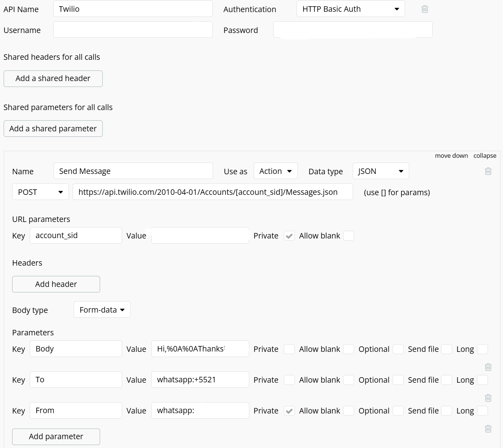Collapse the Send Message call
The width and height of the screenshot is (503, 448).
click(485, 156)
